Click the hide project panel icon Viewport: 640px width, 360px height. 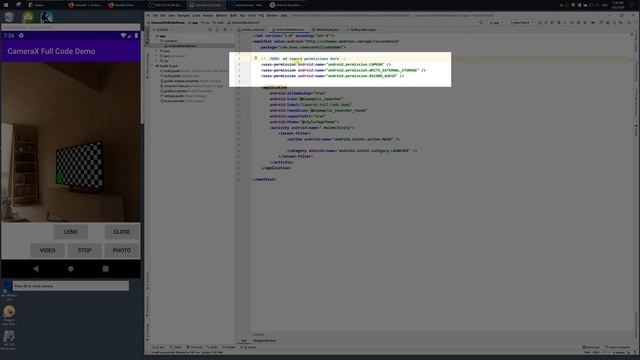pos(231,29)
